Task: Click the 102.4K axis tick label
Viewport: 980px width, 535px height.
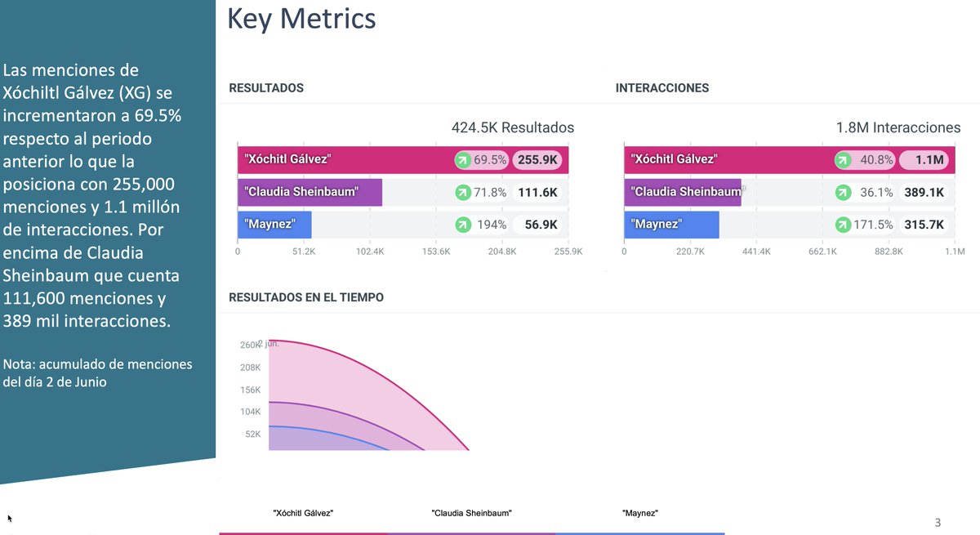Action: coord(370,252)
